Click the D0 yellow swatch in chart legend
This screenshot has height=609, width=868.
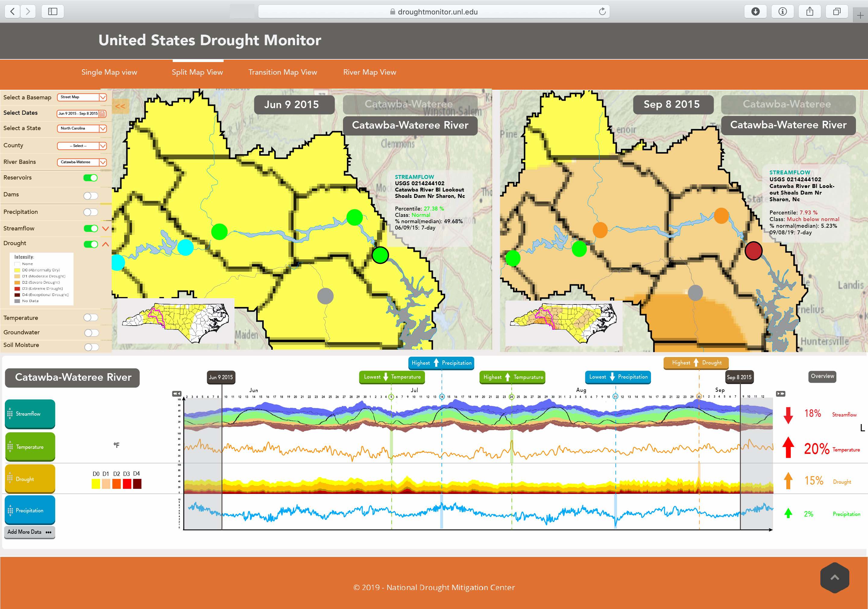coord(96,484)
